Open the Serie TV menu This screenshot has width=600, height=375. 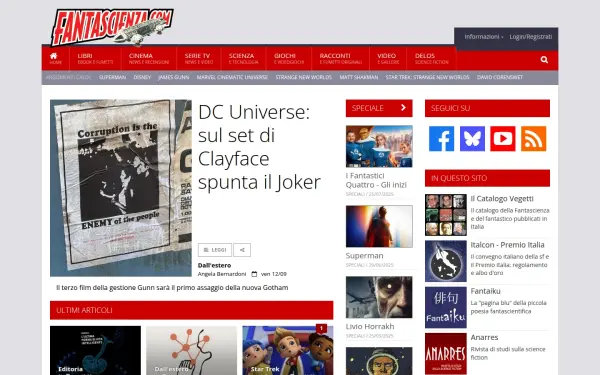pos(199,59)
